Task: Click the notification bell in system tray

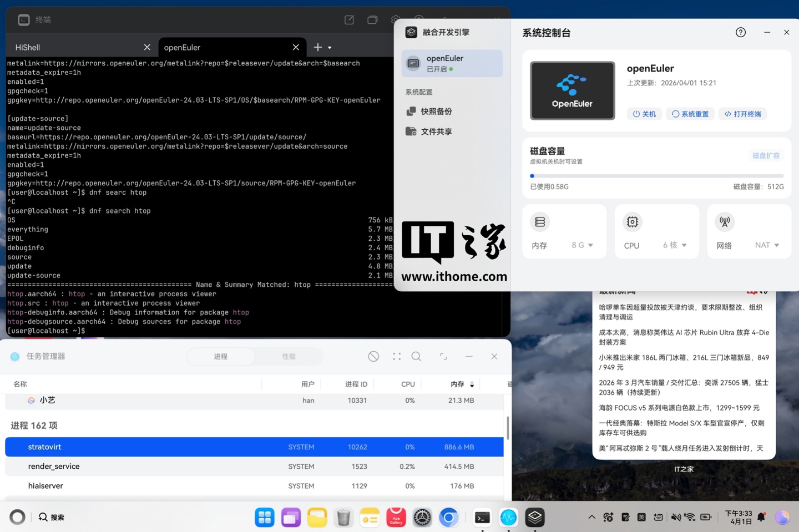Action: coord(761,517)
